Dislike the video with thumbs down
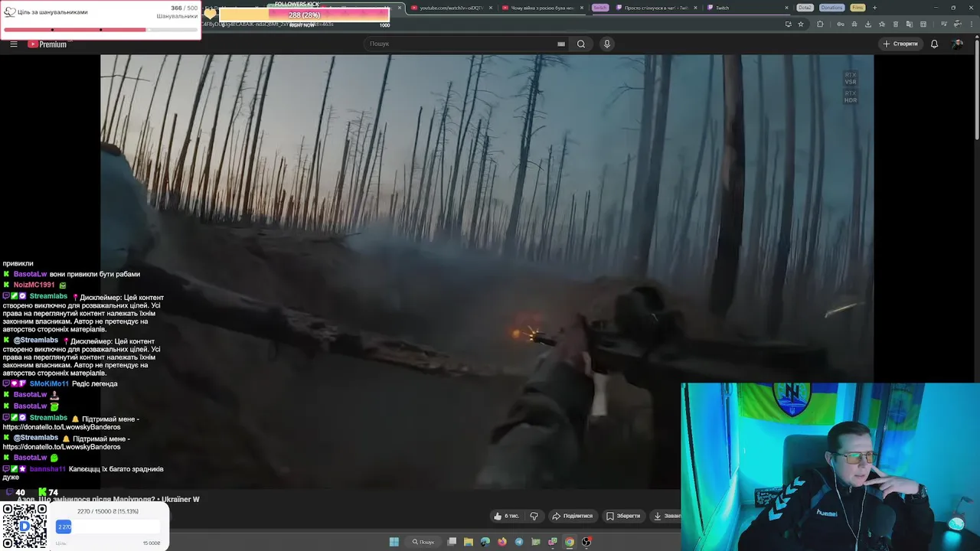 [534, 516]
